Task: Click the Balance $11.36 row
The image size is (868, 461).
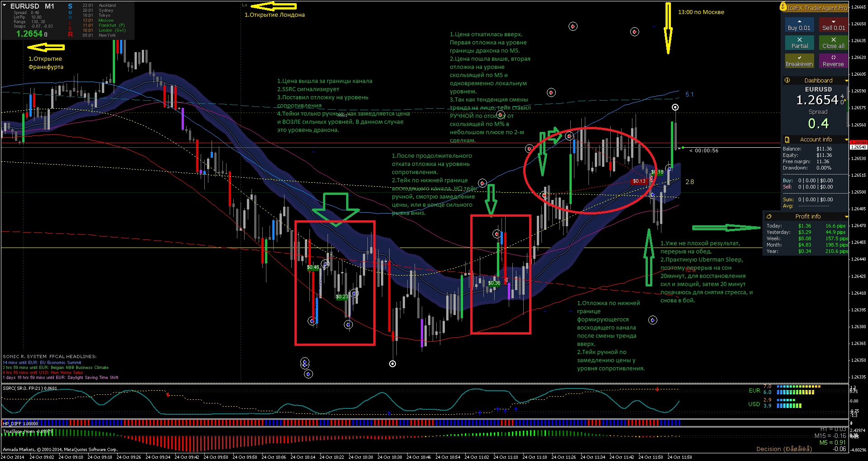Action: (807, 149)
